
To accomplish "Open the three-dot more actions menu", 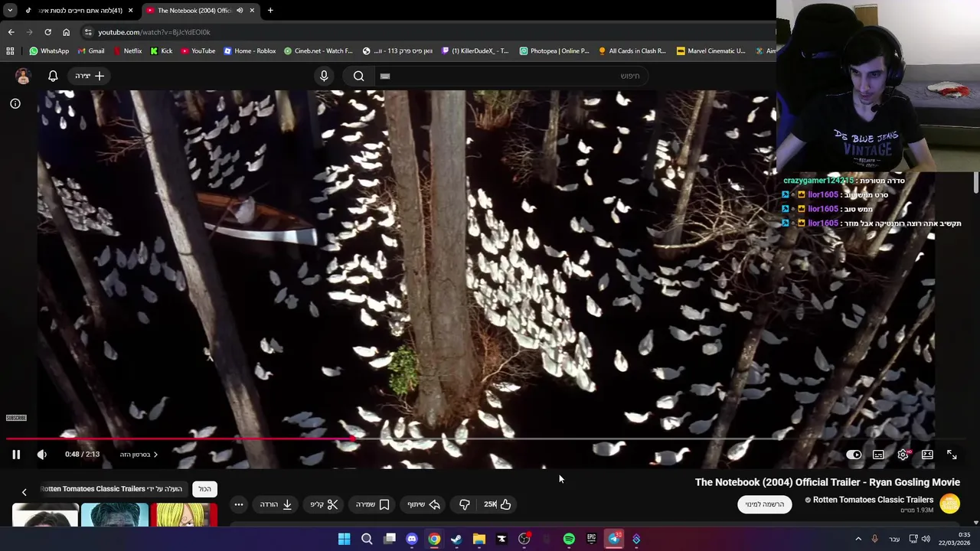I will [239, 504].
